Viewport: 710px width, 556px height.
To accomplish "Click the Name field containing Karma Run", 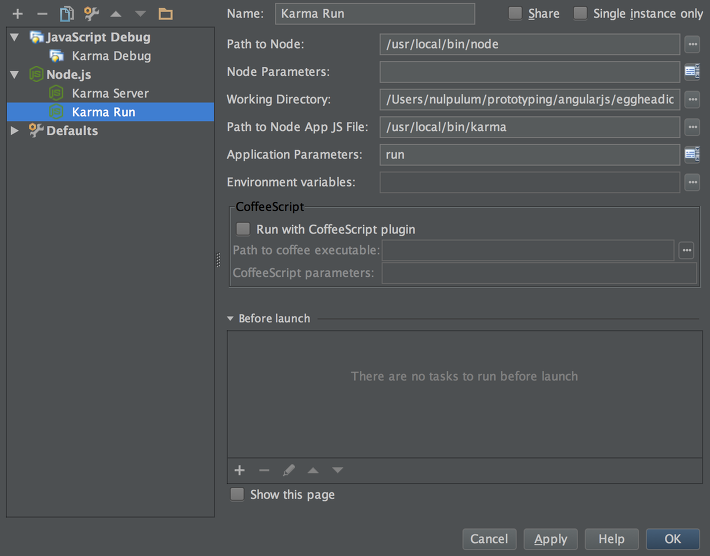I will (x=375, y=14).
